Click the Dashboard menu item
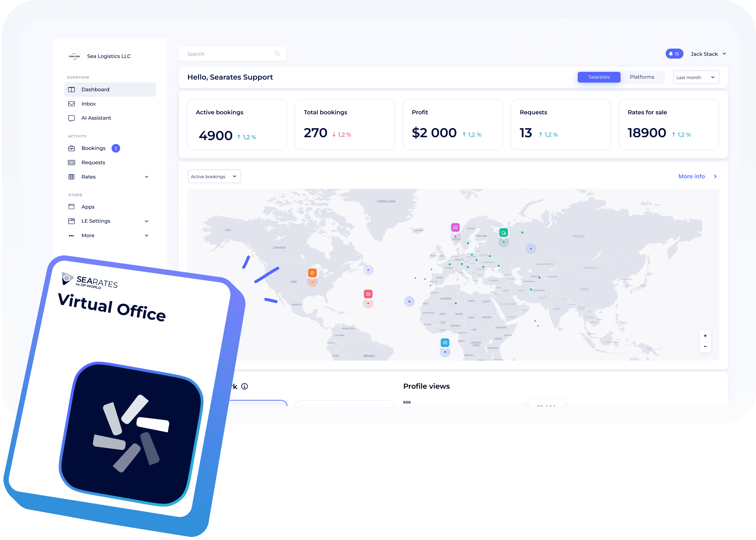756x540 pixels. tap(95, 89)
